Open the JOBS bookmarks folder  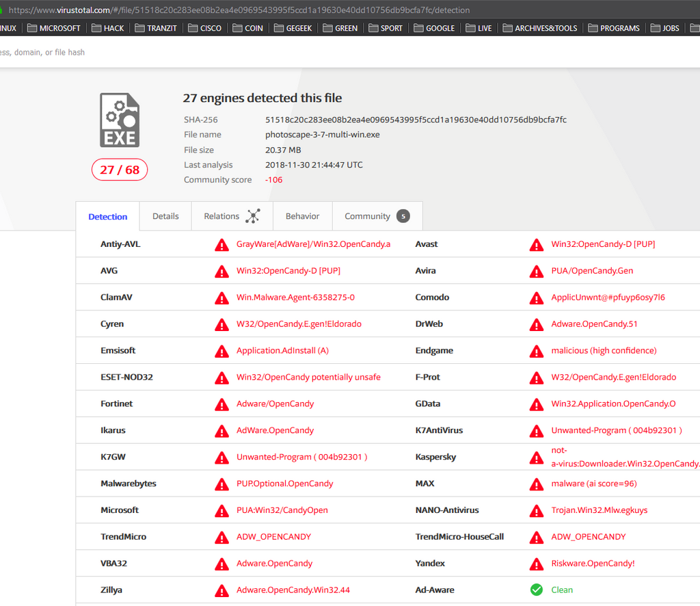pyautogui.click(x=665, y=28)
